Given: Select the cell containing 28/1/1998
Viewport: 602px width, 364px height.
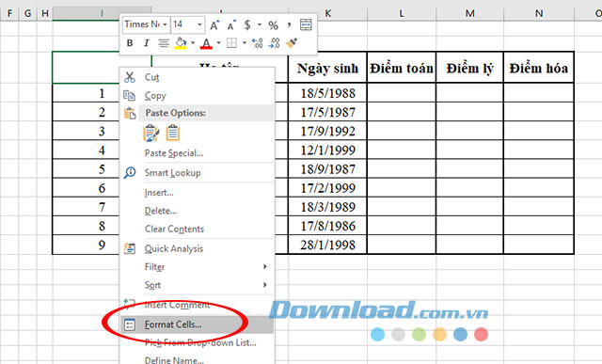Looking at the screenshot, I should coord(327,245).
